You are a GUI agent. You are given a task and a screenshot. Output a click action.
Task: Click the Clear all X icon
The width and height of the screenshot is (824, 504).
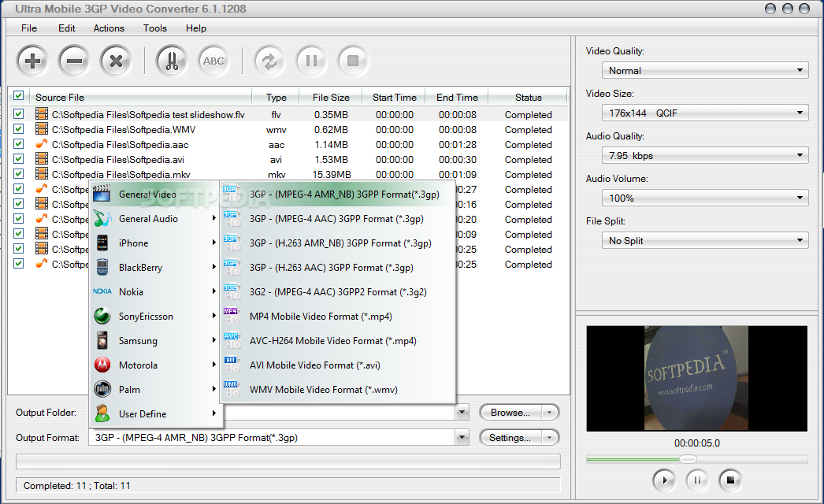[116, 61]
